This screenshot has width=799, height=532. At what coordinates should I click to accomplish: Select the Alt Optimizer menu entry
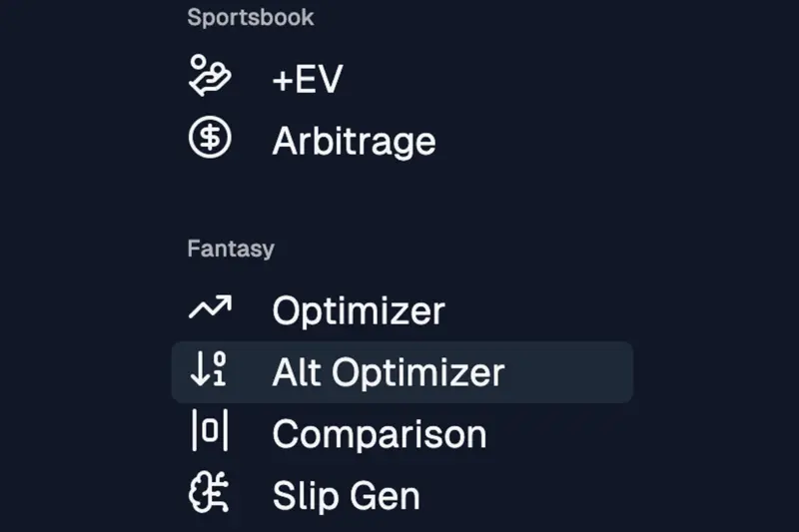point(388,372)
